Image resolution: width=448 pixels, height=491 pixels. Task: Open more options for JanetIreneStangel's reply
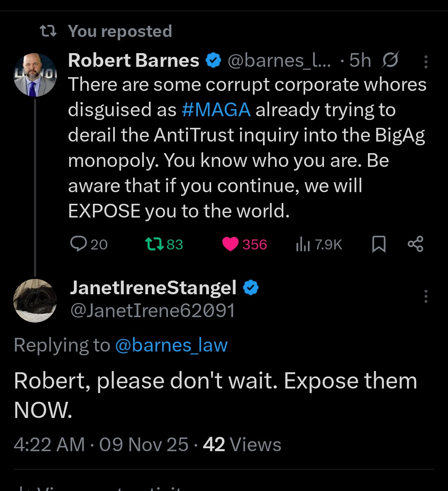click(x=426, y=296)
